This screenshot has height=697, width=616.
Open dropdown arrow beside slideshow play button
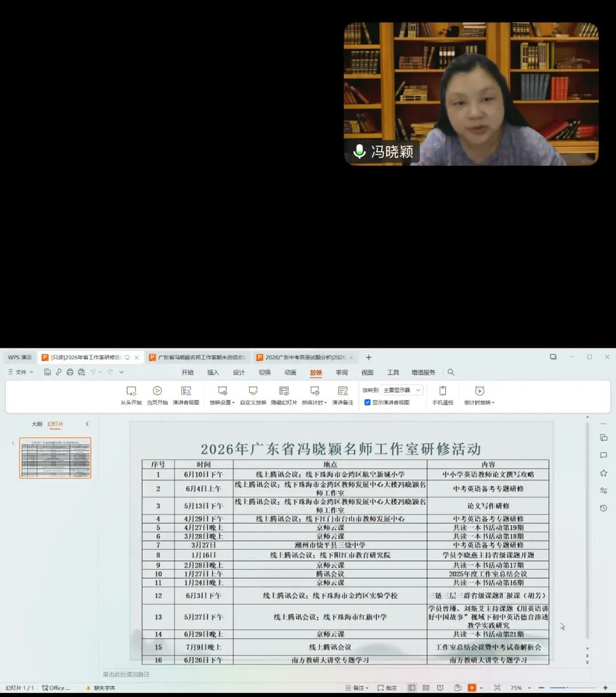(481, 688)
